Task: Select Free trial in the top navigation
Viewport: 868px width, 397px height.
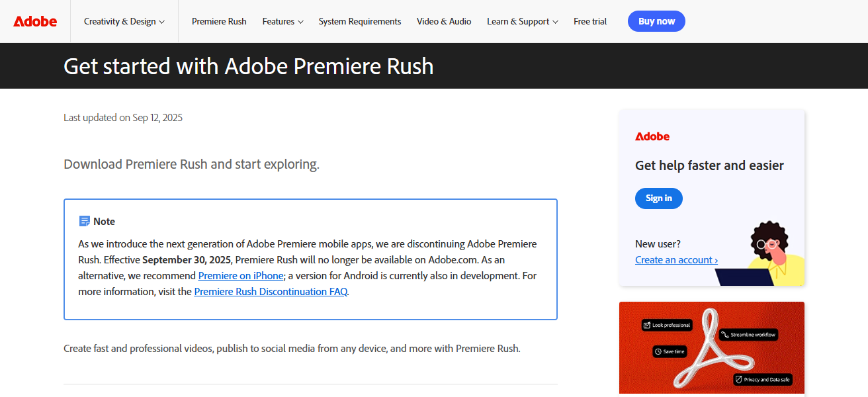Action: click(589, 21)
